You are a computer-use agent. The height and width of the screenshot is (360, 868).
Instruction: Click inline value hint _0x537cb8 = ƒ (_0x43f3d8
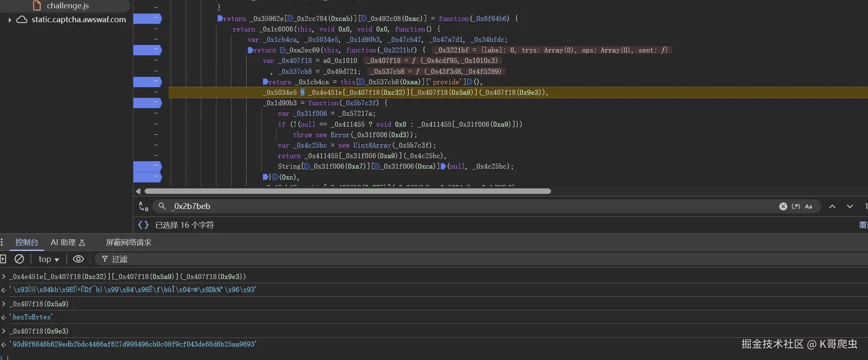click(x=436, y=71)
